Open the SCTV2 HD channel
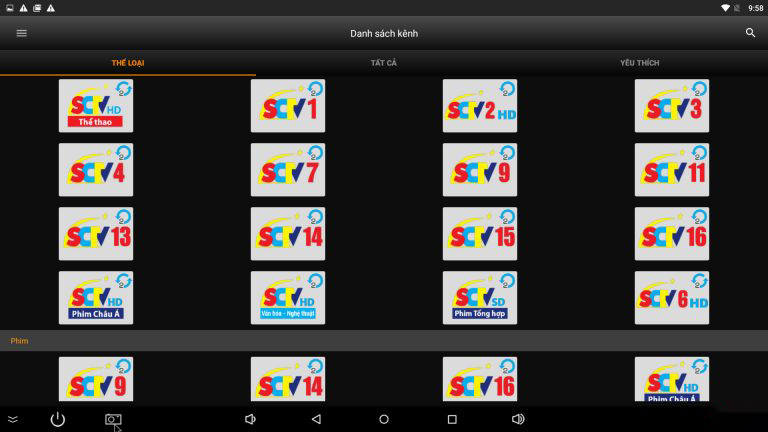The height and width of the screenshot is (432, 768). pos(480,106)
